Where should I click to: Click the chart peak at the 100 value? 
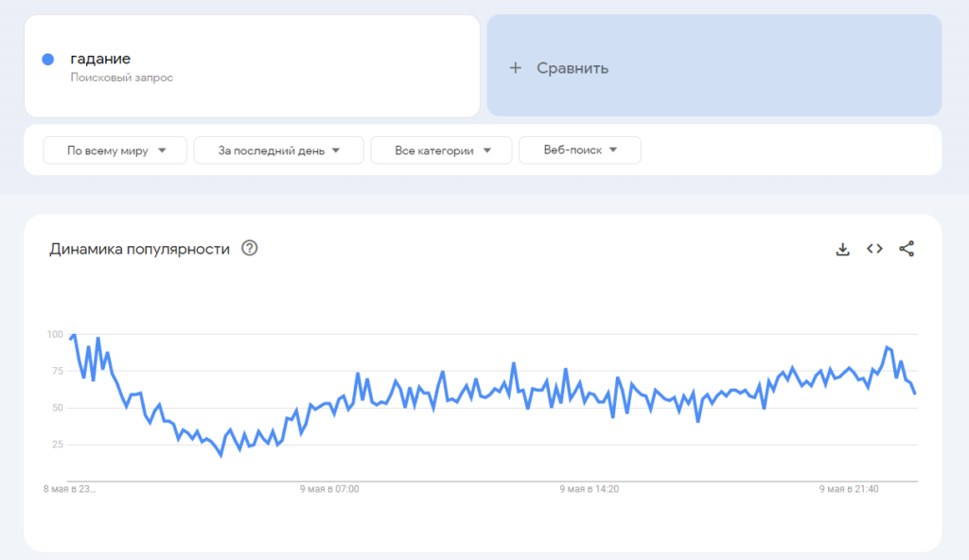pyautogui.click(x=74, y=335)
